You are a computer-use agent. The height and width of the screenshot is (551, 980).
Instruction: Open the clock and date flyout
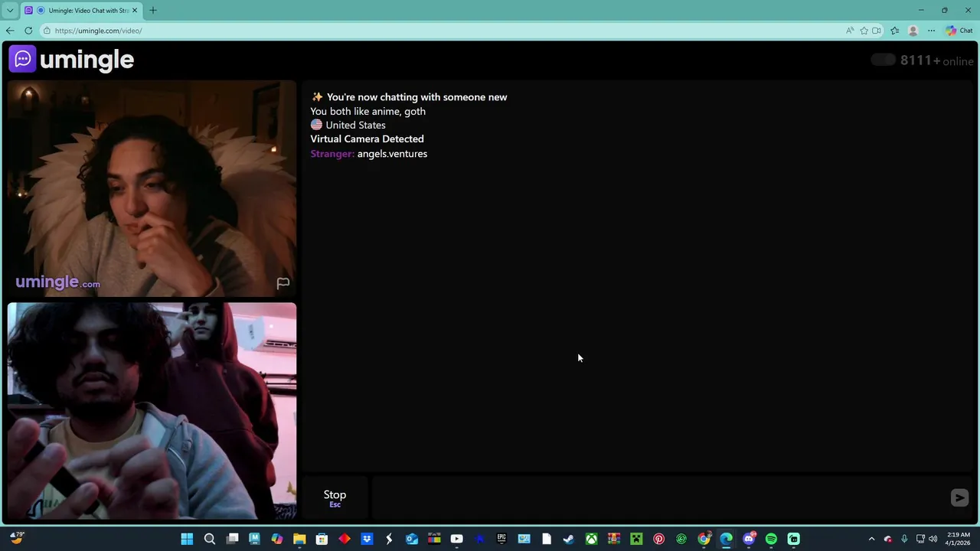click(959, 539)
